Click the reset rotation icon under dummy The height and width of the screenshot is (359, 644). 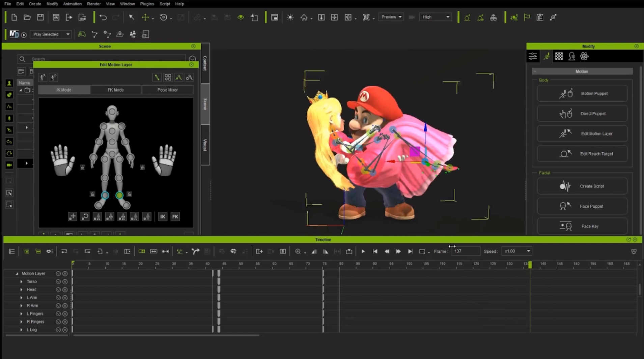tap(85, 217)
